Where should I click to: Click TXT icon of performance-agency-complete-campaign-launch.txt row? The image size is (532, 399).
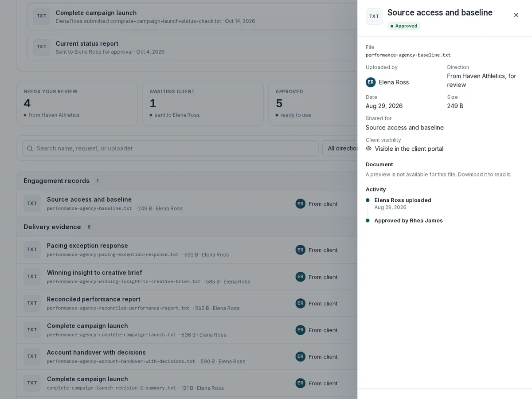32,330
